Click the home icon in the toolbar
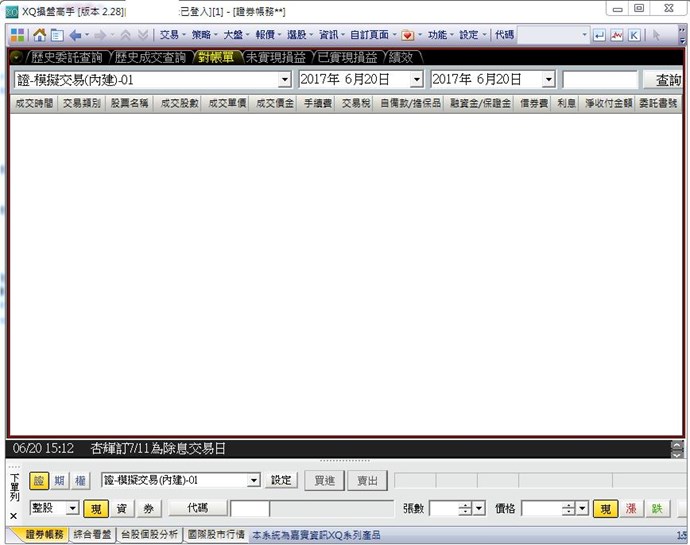Image resolution: width=690 pixels, height=545 pixels. [x=39, y=34]
